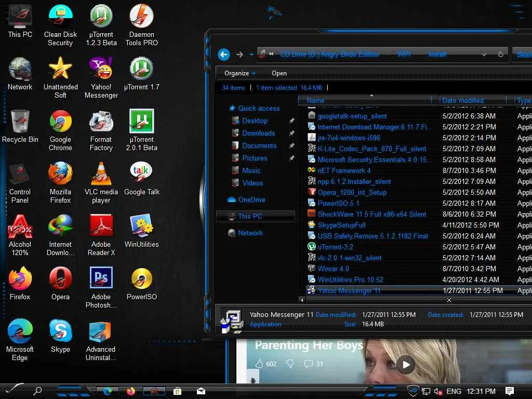The width and height of the screenshot is (532, 399).
Task: Play the Parenting Her Boys video
Action: pyautogui.click(x=406, y=364)
